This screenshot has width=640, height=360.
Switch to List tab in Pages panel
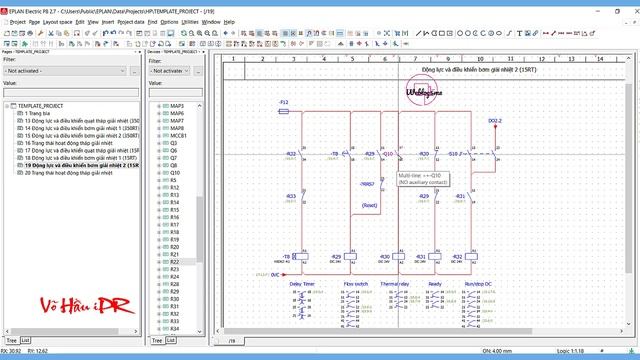25,340
